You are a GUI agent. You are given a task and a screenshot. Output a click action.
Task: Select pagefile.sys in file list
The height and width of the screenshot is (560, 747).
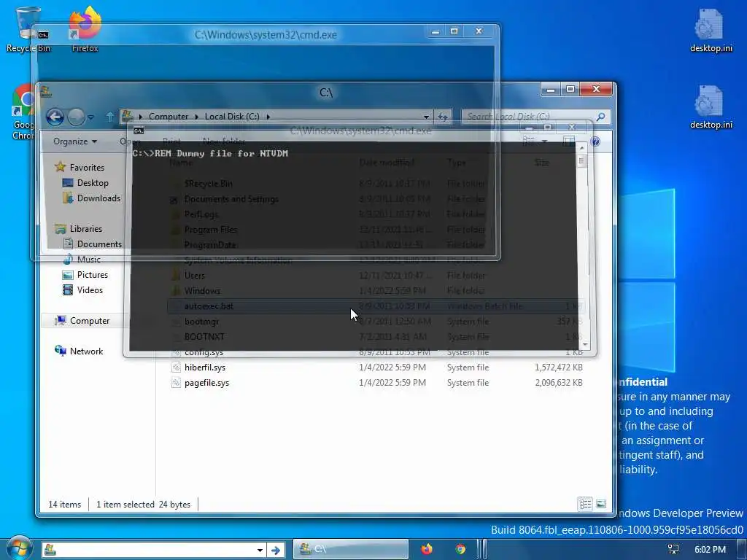point(206,382)
